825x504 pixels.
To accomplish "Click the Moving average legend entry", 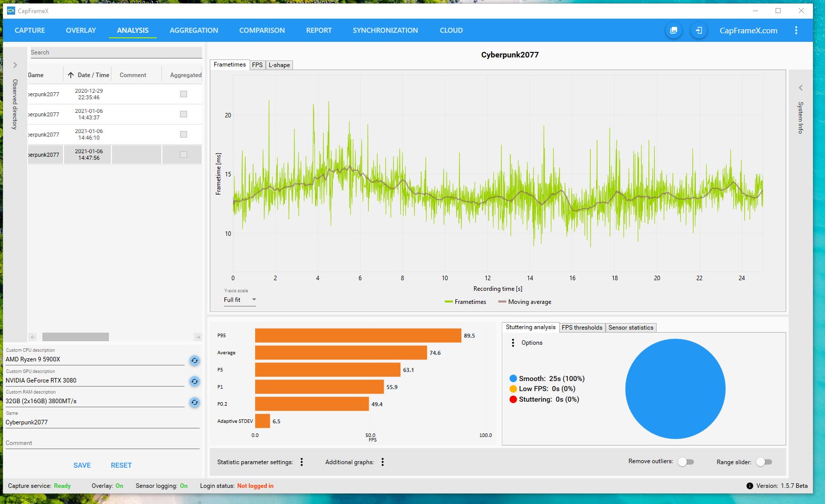I will (524, 302).
